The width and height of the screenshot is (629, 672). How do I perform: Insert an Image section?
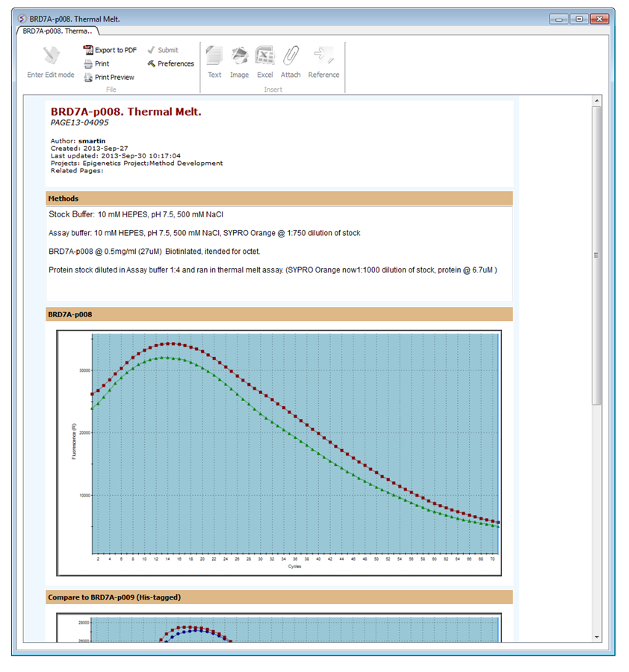click(239, 57)
